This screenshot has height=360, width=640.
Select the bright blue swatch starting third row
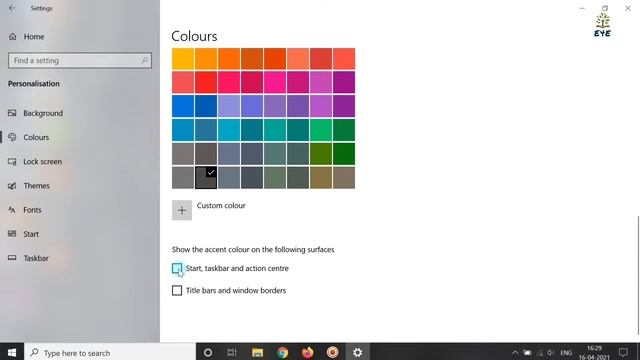(183, 106)
